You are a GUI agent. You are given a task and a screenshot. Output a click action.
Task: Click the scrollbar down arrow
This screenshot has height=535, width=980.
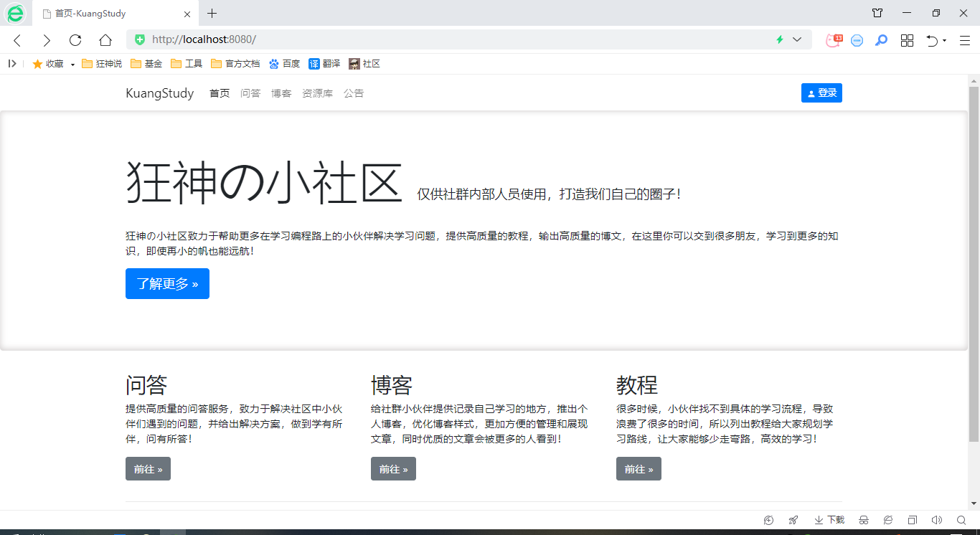974,503
